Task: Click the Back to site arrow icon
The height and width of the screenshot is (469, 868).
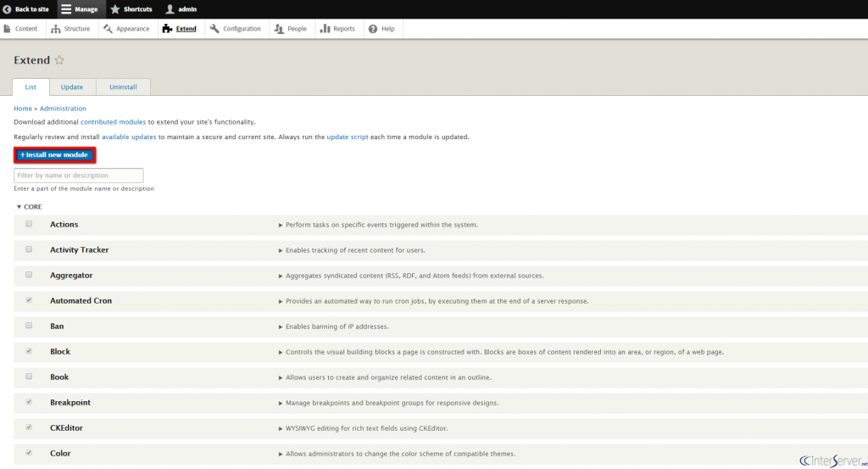Action: click(x=7, y=9)
